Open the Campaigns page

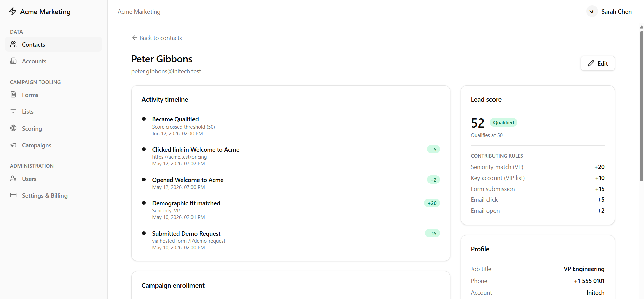(54, 145)
